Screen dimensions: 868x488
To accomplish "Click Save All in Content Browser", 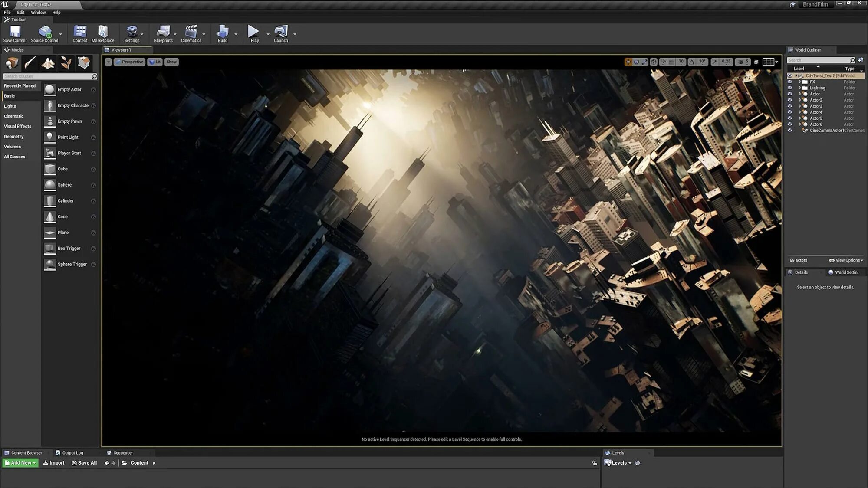I will click(84, 463).
